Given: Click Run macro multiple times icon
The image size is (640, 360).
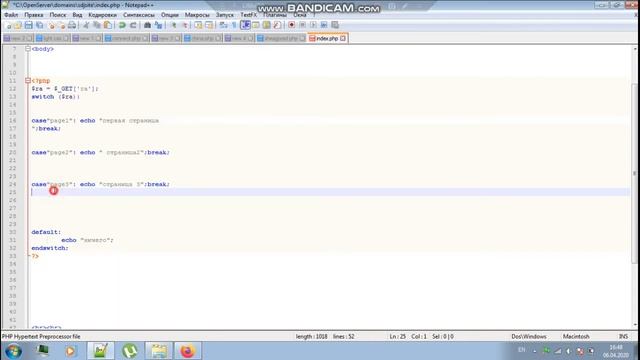Looking at the screenshot, I should coord(324,25).
